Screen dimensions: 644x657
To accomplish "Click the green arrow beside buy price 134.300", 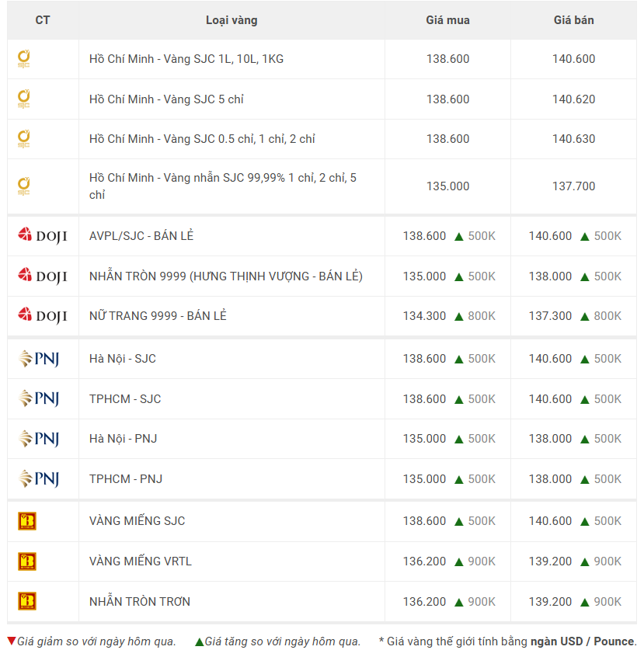I will [459, 317].
